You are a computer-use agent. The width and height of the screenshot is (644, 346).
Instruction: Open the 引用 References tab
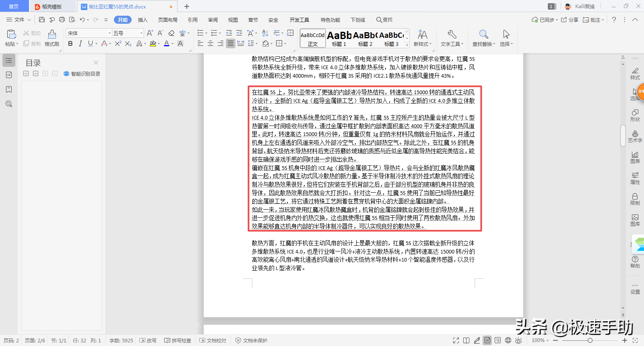(x=193, y=20)
